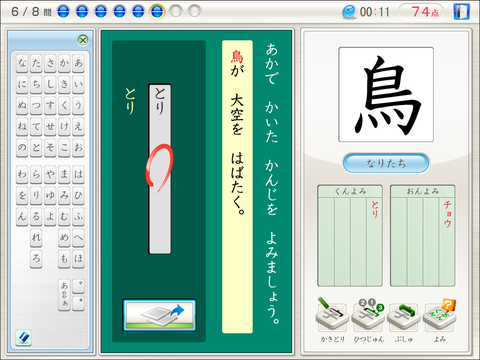The height and width of the screenshot is (360, 480).
Task: Select the eighth grey progress dot
Action: click(x=194, y=12)
